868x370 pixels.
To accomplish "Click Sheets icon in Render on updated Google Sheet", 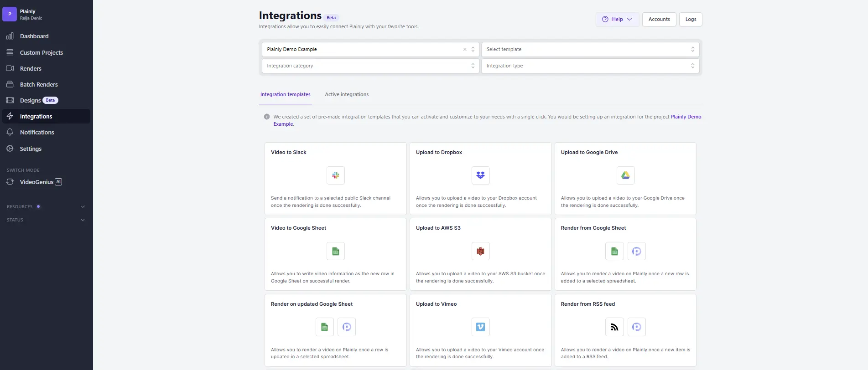I will (325, 327).
